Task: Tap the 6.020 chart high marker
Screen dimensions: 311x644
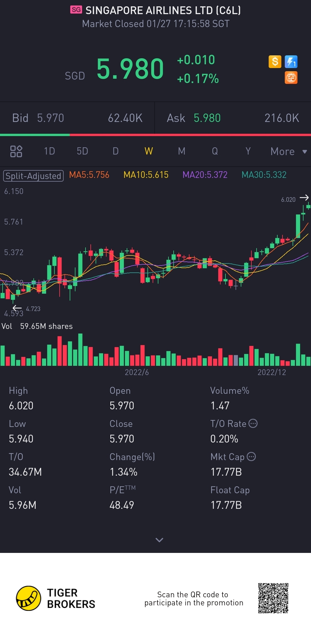Action: pyautogui.click(x=288, y=199)
